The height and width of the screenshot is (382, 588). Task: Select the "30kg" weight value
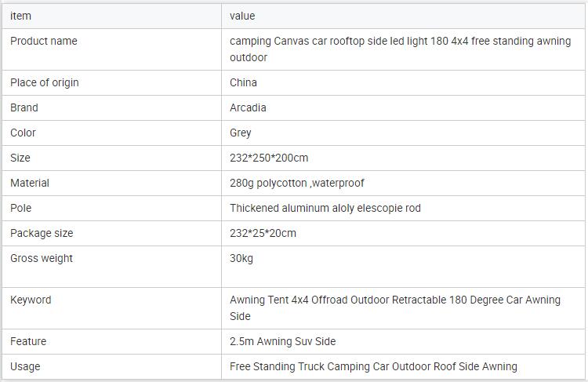[241, 258]
